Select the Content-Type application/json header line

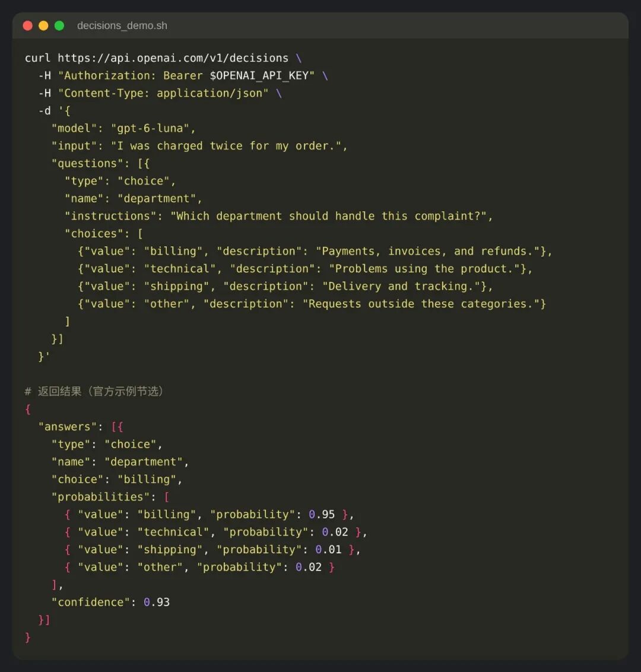tap(160, 93)
